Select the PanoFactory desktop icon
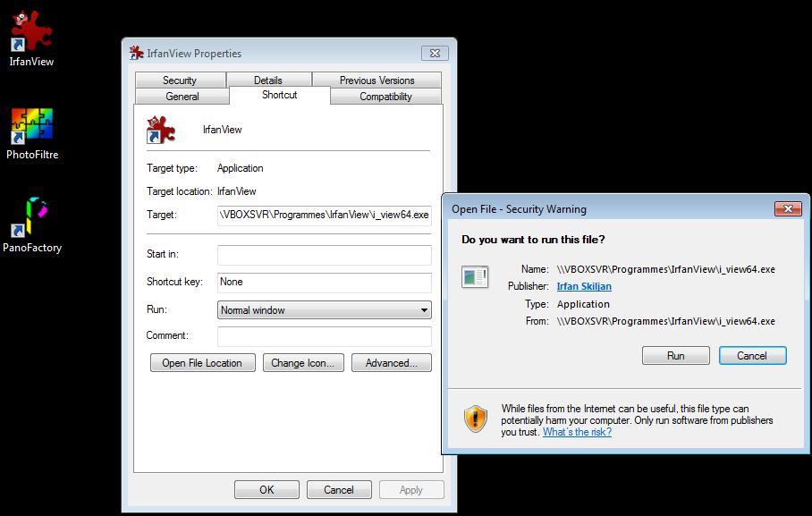 coord(31,220)
